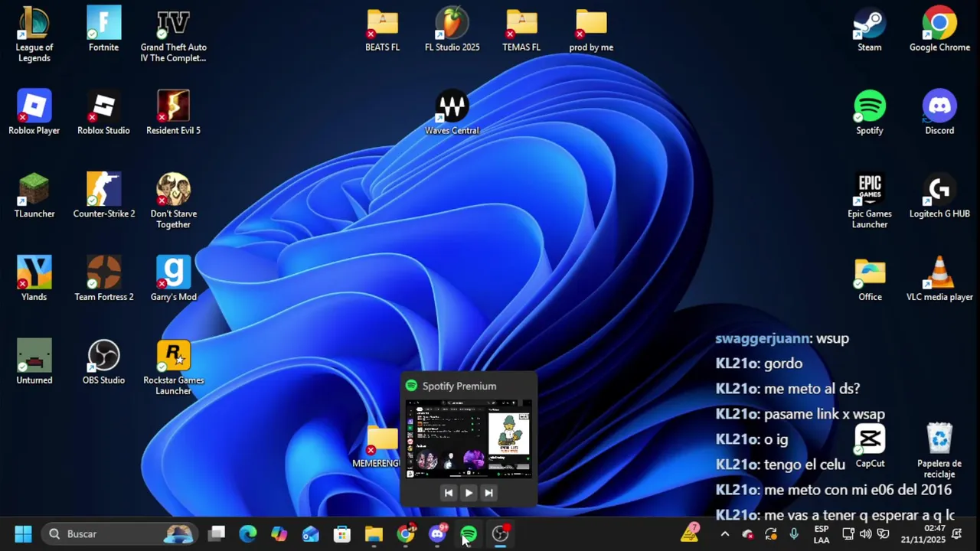Open Microsoft Edge from the taskbar

point(248,533)
